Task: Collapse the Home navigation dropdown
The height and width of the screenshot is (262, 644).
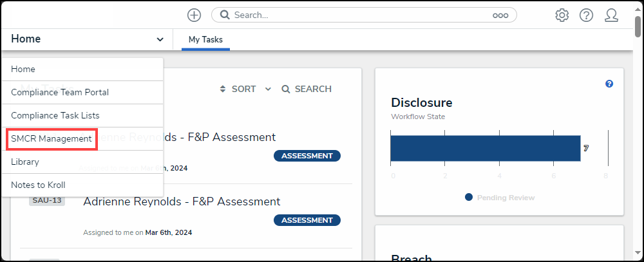Action: [x=160, y=39]
